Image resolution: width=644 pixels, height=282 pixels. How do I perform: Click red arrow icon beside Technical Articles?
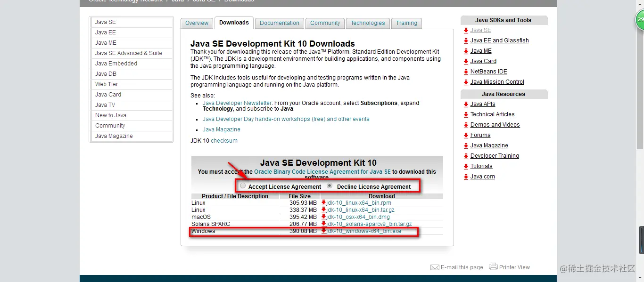466,115
